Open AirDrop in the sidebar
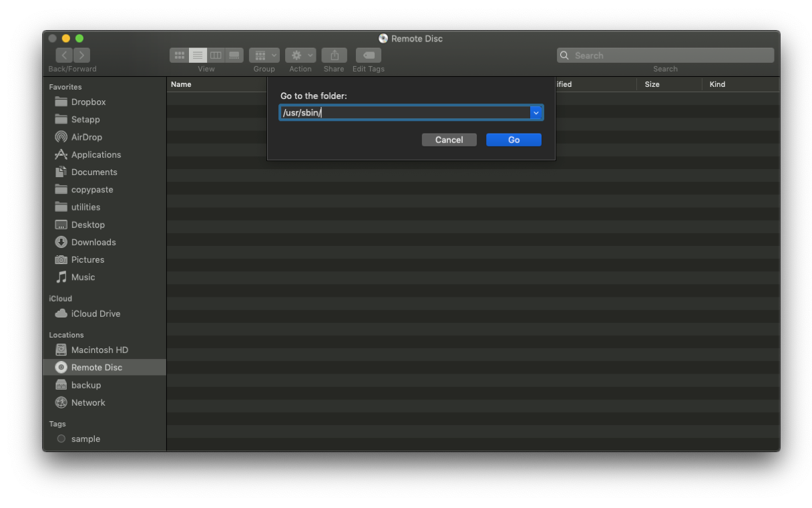 pos(104,137)
